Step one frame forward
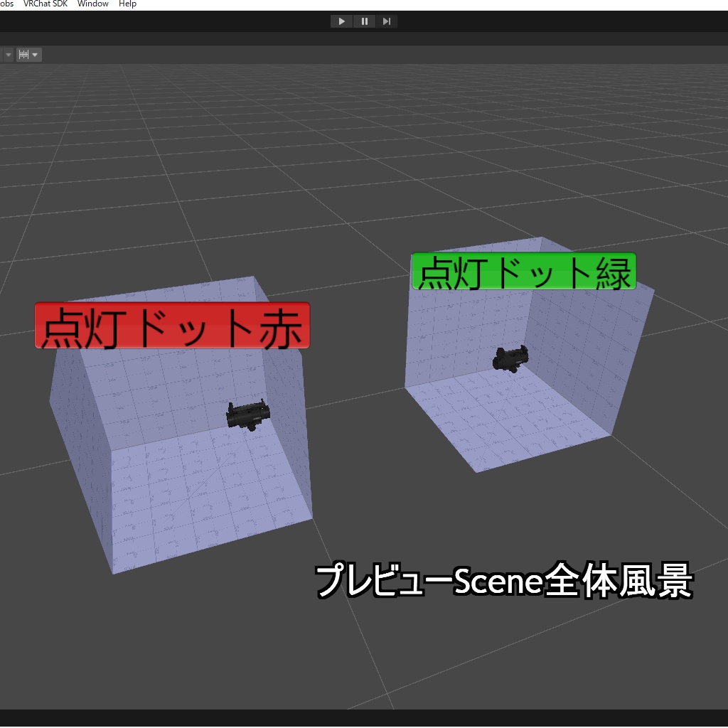Screen dimensions: 728x728 tap(387, 21)
